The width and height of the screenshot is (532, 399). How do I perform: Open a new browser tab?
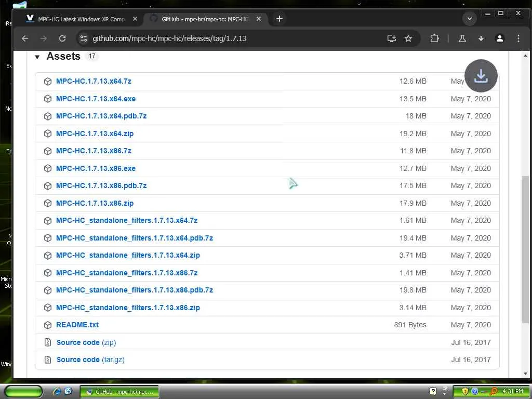tap(279, 19)
